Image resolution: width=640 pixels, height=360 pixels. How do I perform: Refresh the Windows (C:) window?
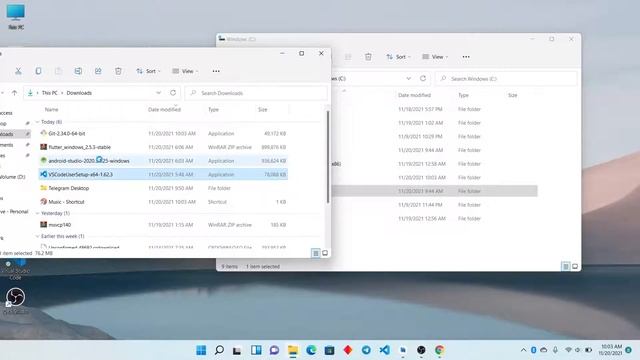(x=423, y=78)
